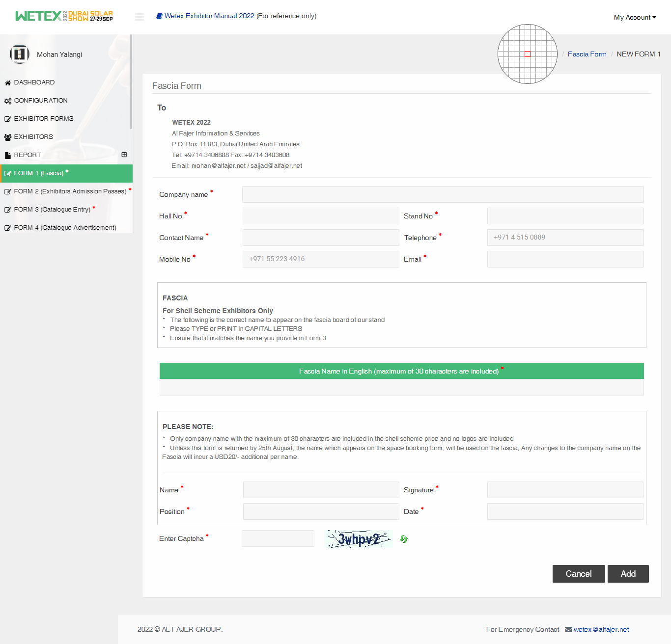Screen dimensions: 671x644
Task: Click the Form 1 Fascia pencil icon
Action: tap(8, 173)
